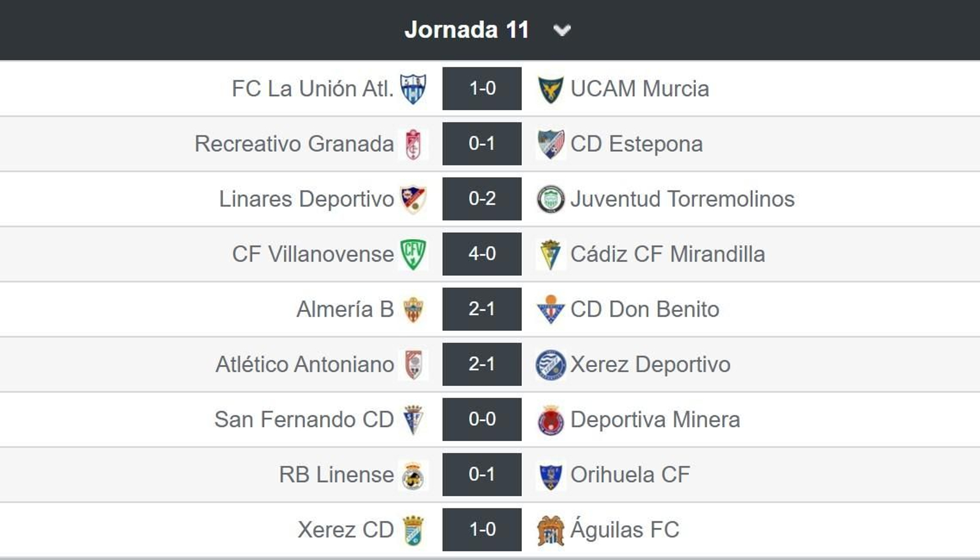Select the Xerez CD versus Águilas score
The height and width of the screenshot is (560, 980).
(481, 529)
